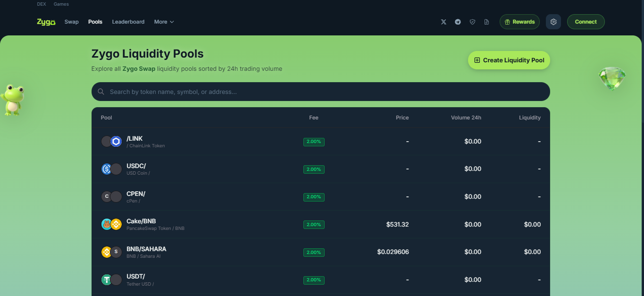
Task: Go to the Swap page
Action: click(72, 22)
